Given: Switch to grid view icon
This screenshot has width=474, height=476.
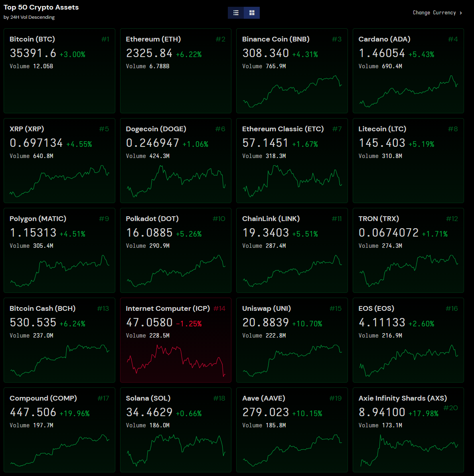Looking at the screenshot, I should [x=252, y=13].
